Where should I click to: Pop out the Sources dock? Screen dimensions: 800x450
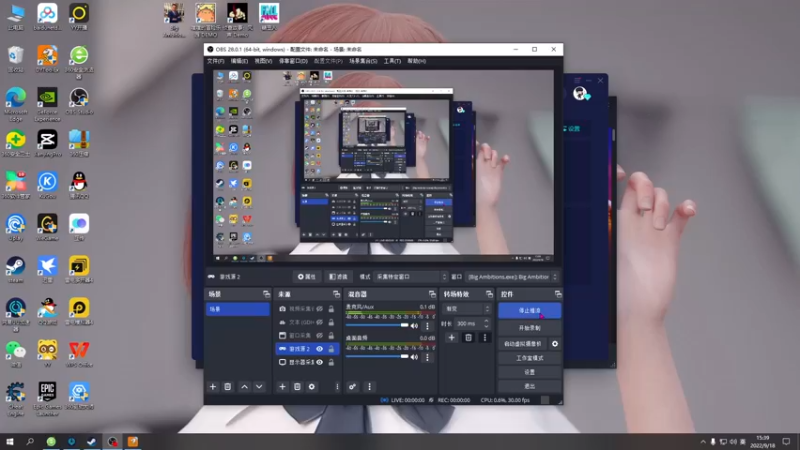point(336,294)
